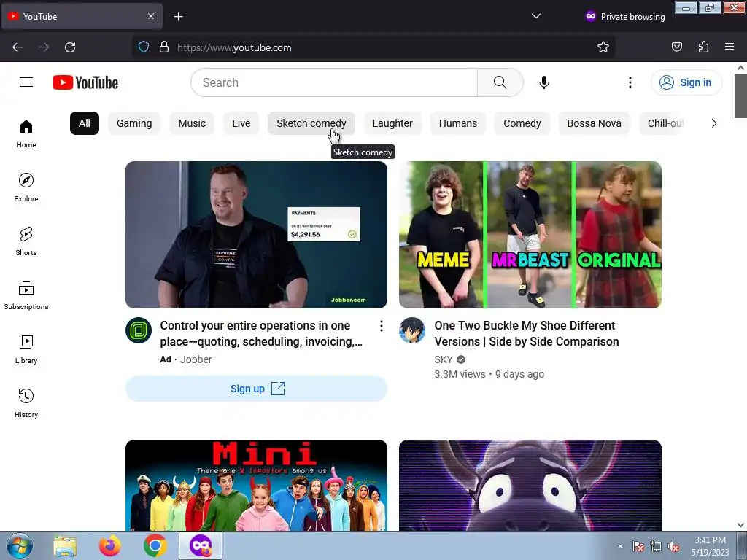This screenshot has width=747, height=560.
Task: Open Explore in the sidebar
Action: [x=26, y=187]
